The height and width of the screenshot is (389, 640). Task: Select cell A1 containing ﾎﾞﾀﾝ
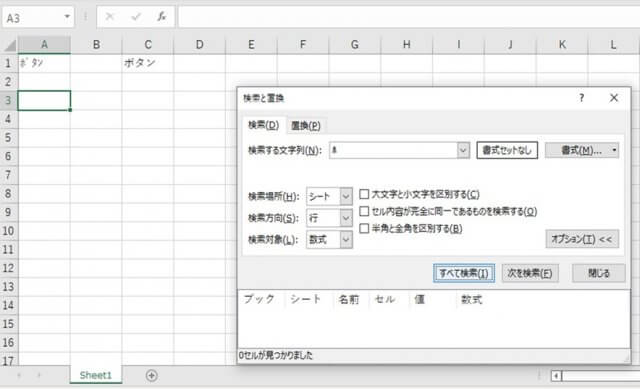click(x=44, y=63)
